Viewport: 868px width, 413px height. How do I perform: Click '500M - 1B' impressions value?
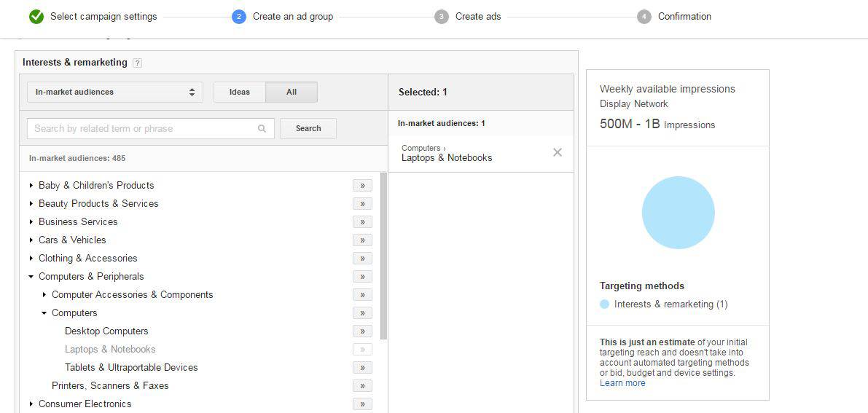tap(630, 124)
